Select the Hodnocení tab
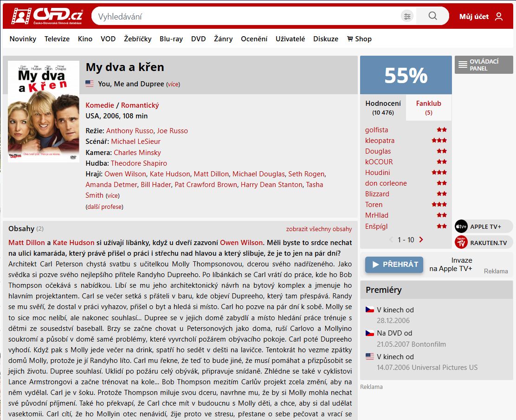The image size is (516, 420). coord(383,108)
